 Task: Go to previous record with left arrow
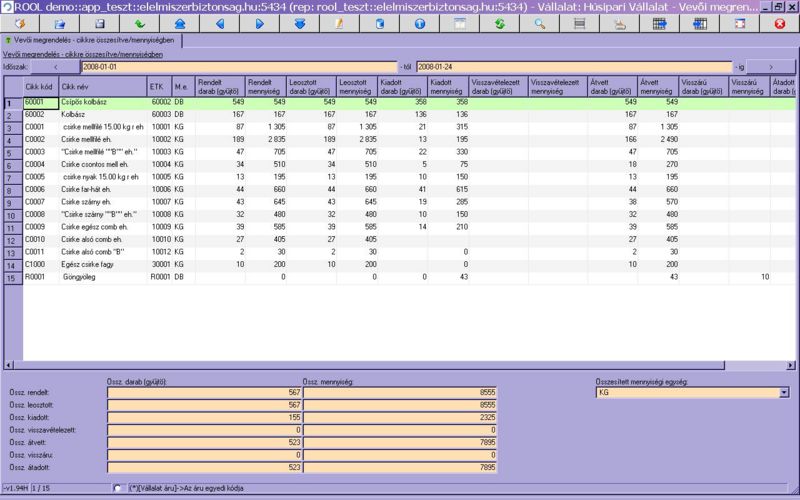pos(219,23)
